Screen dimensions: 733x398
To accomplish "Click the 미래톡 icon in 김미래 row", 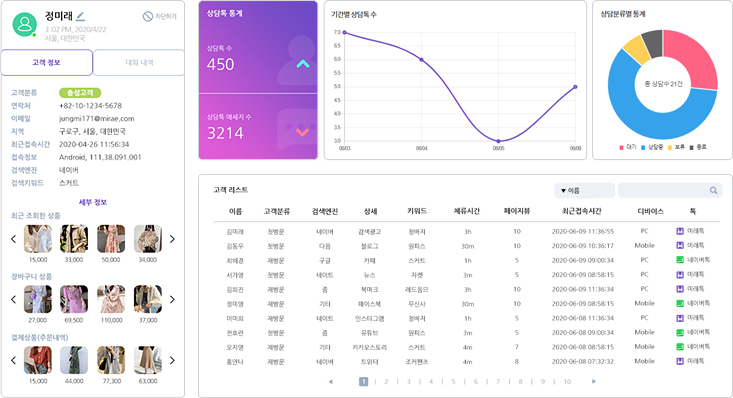I will point(680,231).
